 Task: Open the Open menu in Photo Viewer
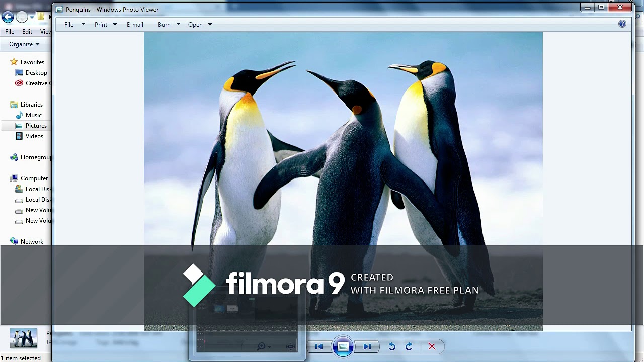point(195,25)
